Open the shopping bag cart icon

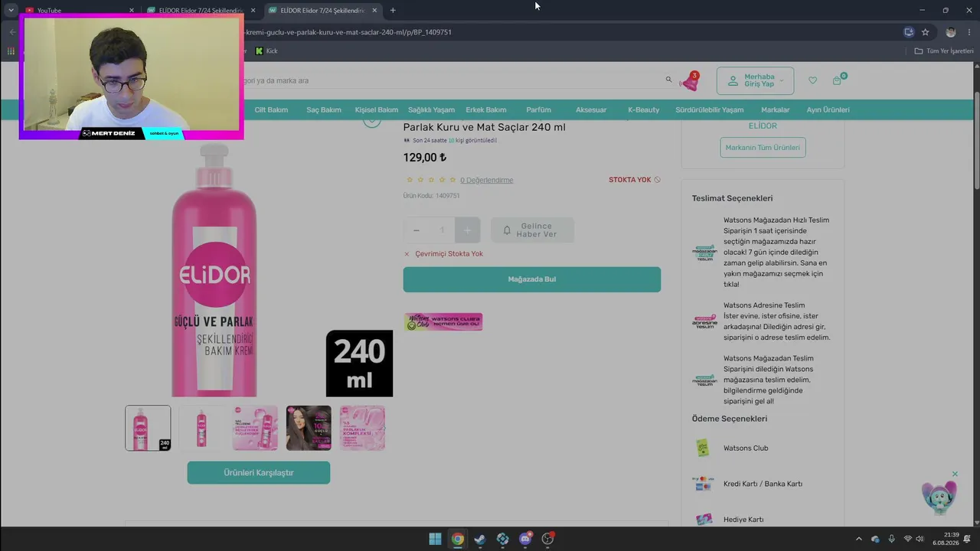838,80
